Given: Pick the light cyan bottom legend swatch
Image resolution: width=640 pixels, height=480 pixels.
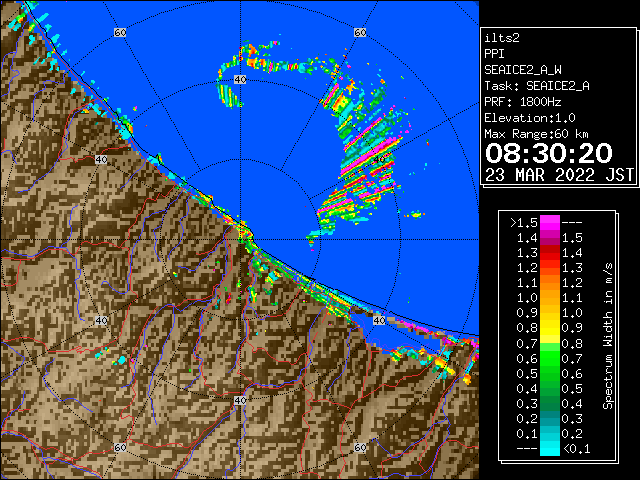Looking at the screenshot, I should tap(550, 449).
